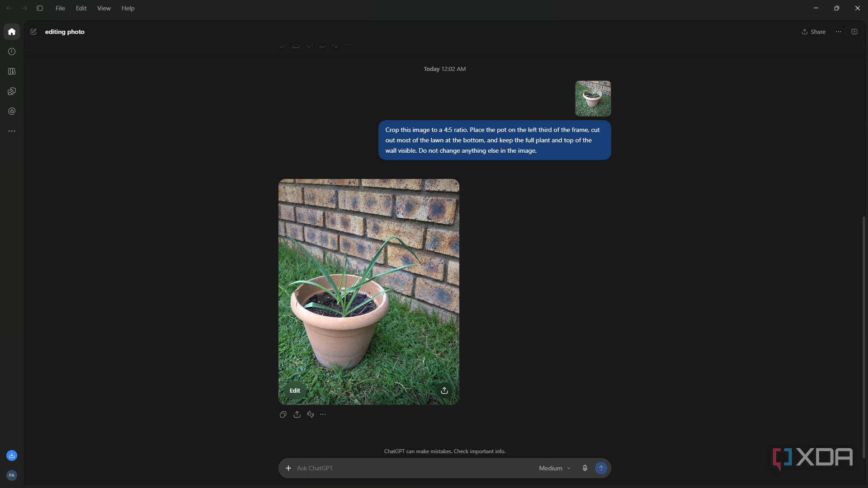
Task: Copy the response with the copy icon
Action: click(x=283, y=414)
